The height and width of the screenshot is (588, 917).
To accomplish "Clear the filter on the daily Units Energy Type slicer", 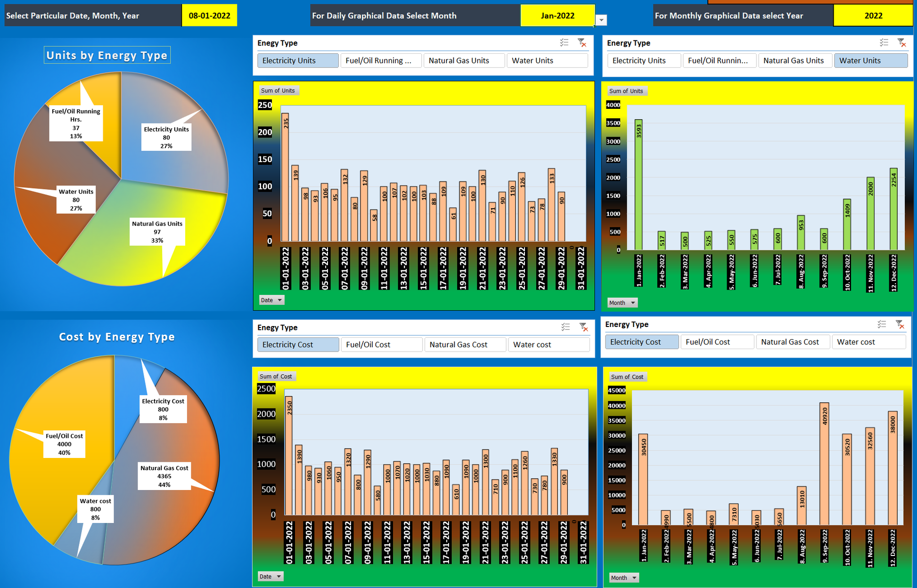I will point(583,42).
